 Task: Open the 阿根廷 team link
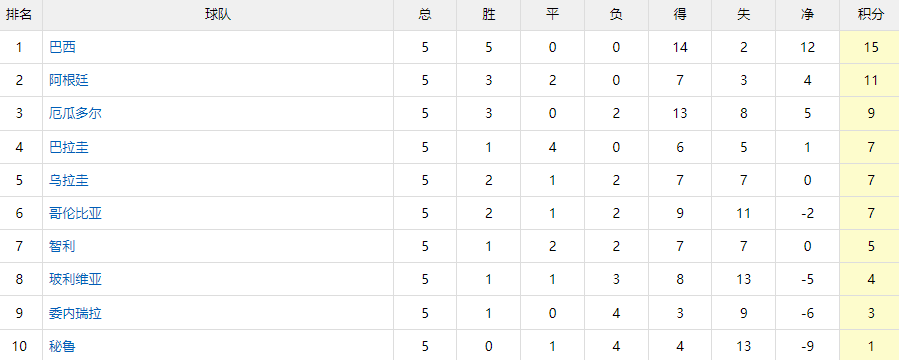69,80
